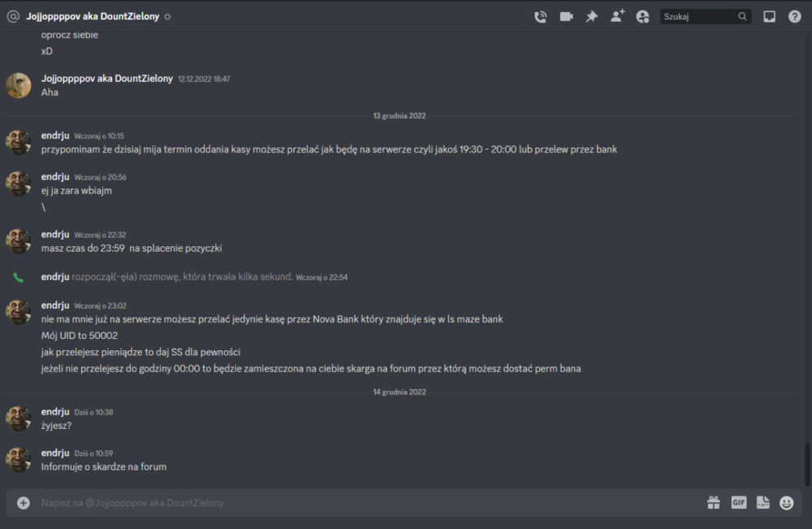Image resolution: width=812 pixels, height=529 pixels.
Task: Click endrju avatar beside żyjesz? message
Action: (18, 418)
